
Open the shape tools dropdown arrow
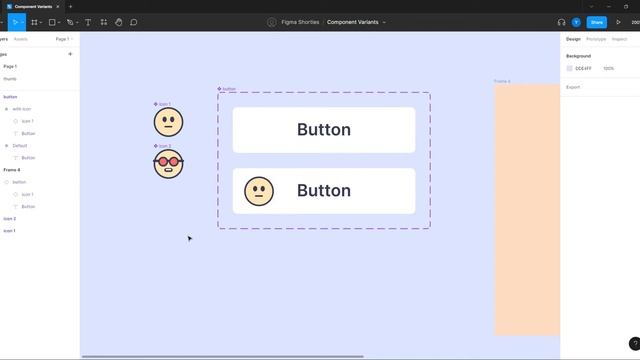tap(59, 22)
